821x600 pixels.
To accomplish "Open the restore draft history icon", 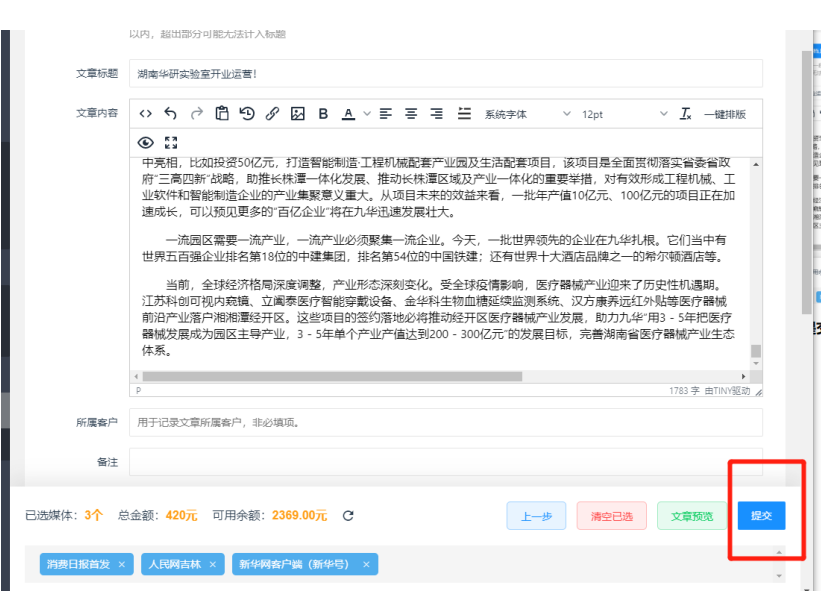I will click(247, 114).
